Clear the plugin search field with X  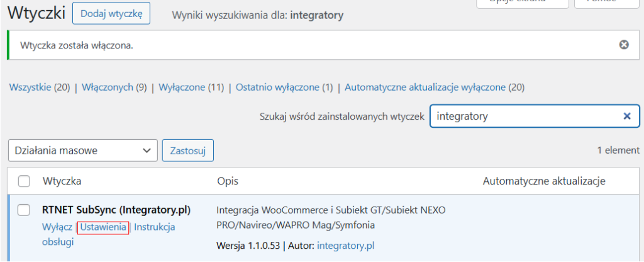626,116
